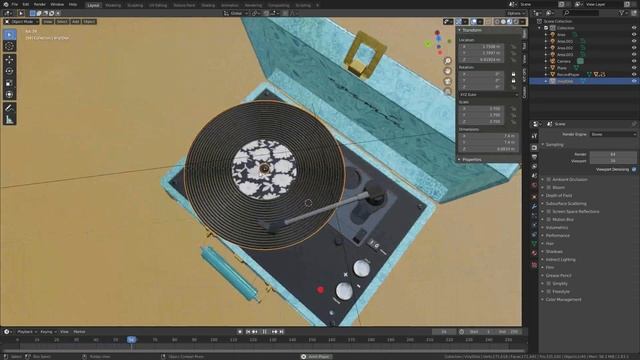Click the Blender logo icon

point(5,4)
